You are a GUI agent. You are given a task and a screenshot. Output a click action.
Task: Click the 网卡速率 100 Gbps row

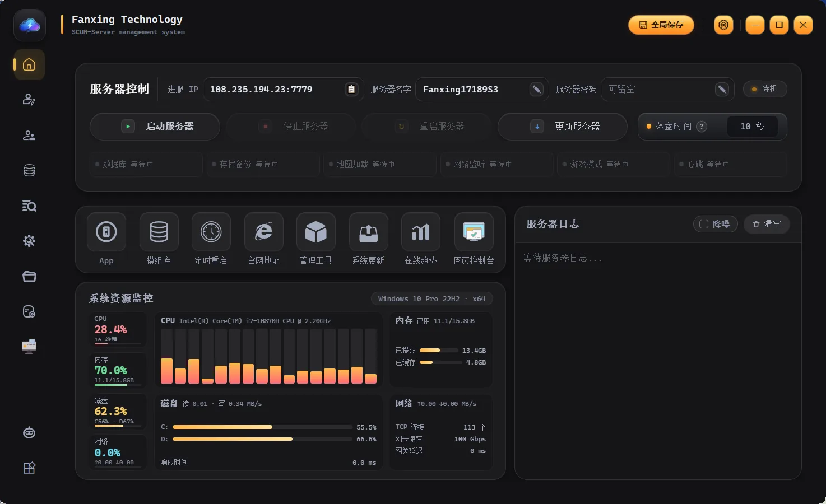tap(440, 439)
